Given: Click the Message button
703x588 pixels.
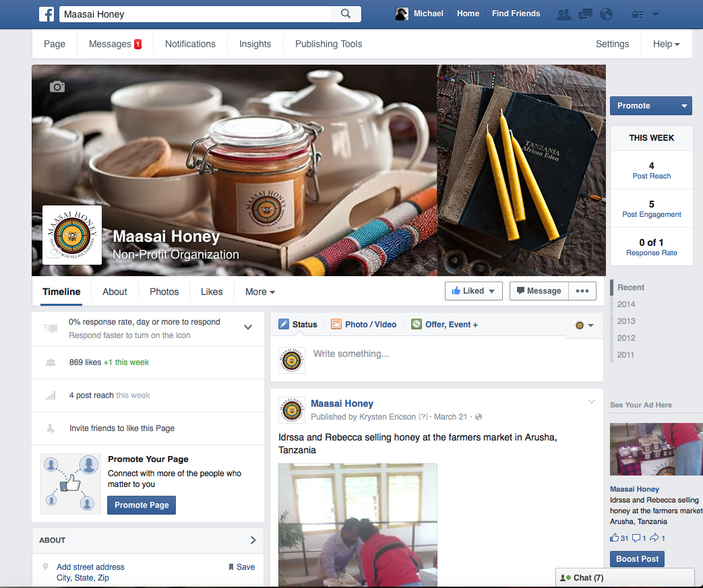Looking at the screenshot, I should point(539,291).
